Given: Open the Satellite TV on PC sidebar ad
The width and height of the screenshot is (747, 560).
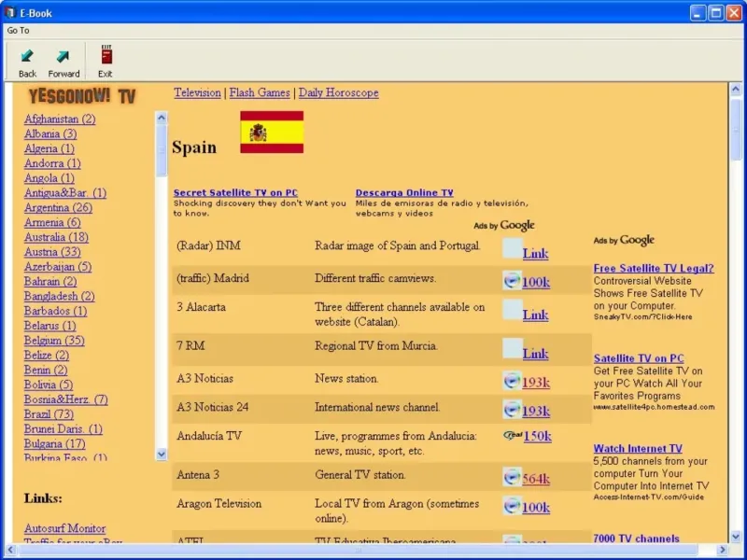Looking at the screenshot, I should 639,358.
